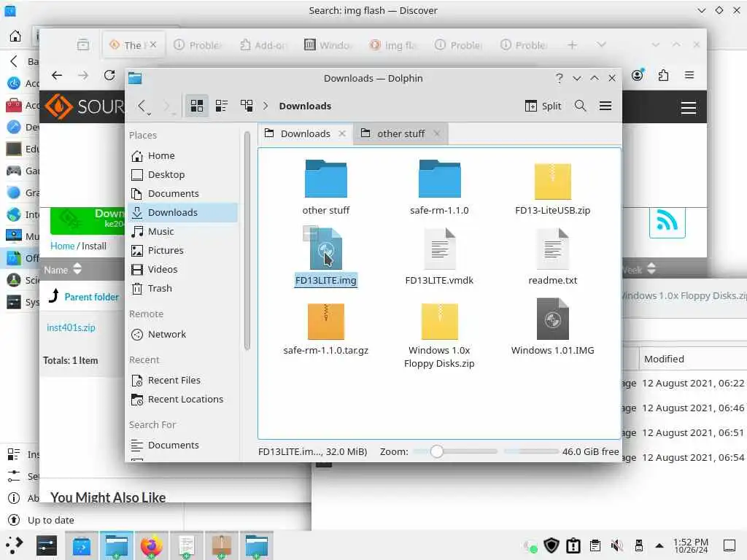The width and height of the screenshot is (747, 560).
Task: Close the Downloads tab
Action: click(342, 134)
